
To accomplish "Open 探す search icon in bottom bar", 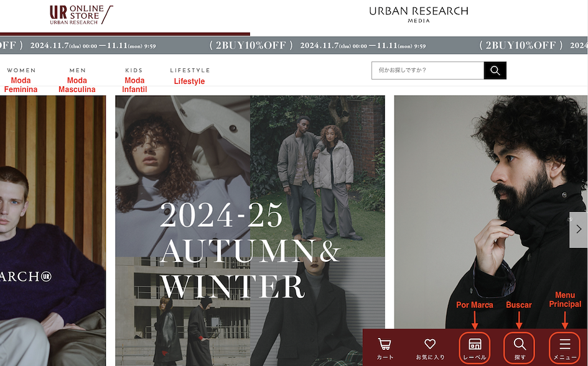I will click(520, 349).
